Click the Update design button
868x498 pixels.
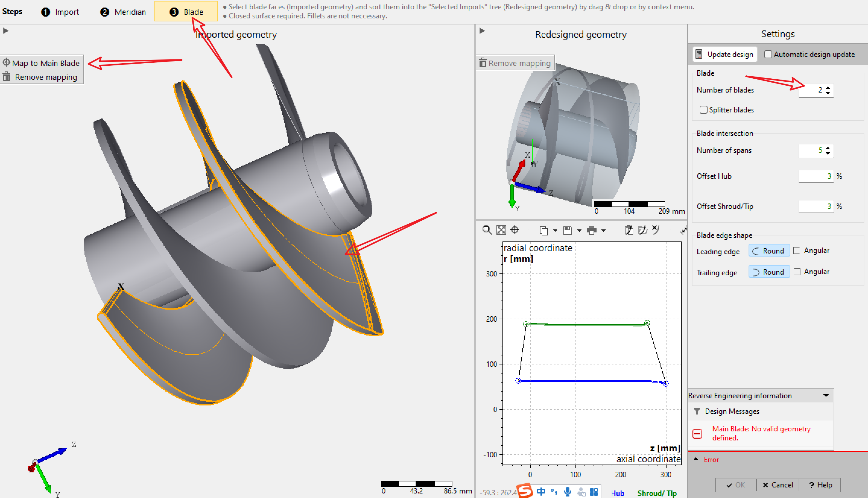tap(725, 54)
